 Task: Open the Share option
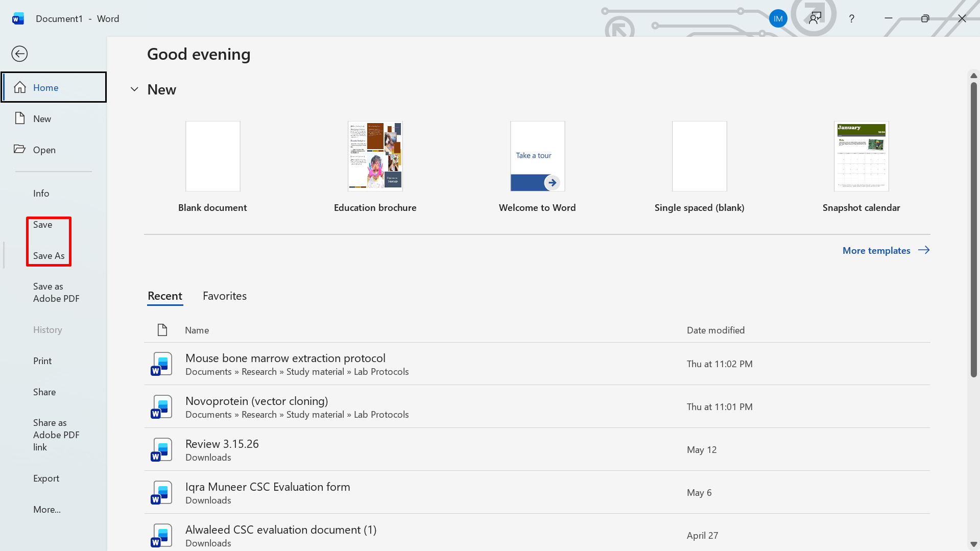pyautogui.click(x=44, y=392)
